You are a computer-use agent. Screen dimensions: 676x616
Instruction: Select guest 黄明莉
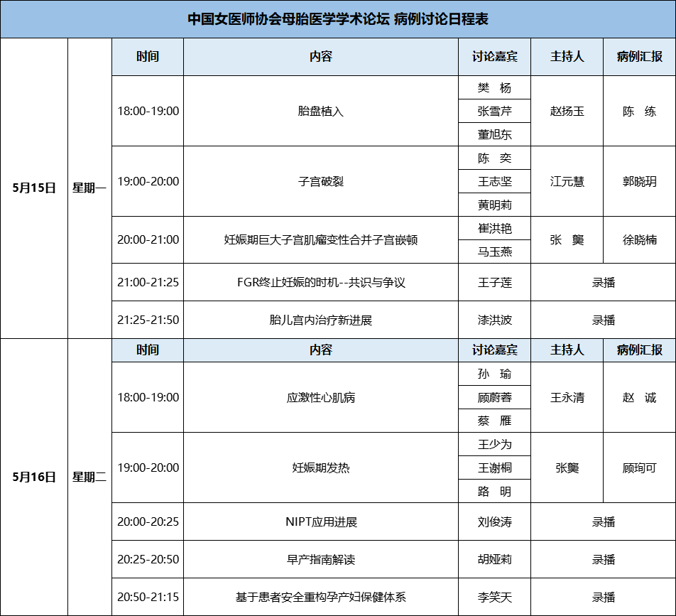(x=494, y=205)
